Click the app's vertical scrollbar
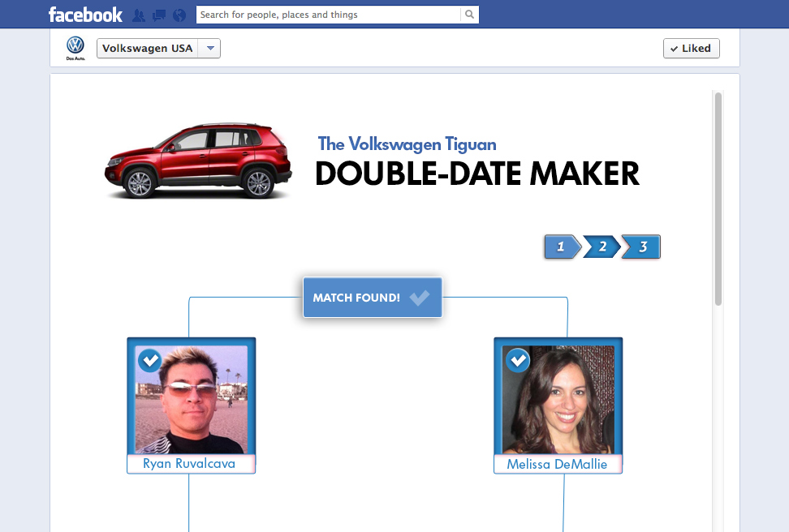This screenshot has height=532, width=789. [718, 199]
